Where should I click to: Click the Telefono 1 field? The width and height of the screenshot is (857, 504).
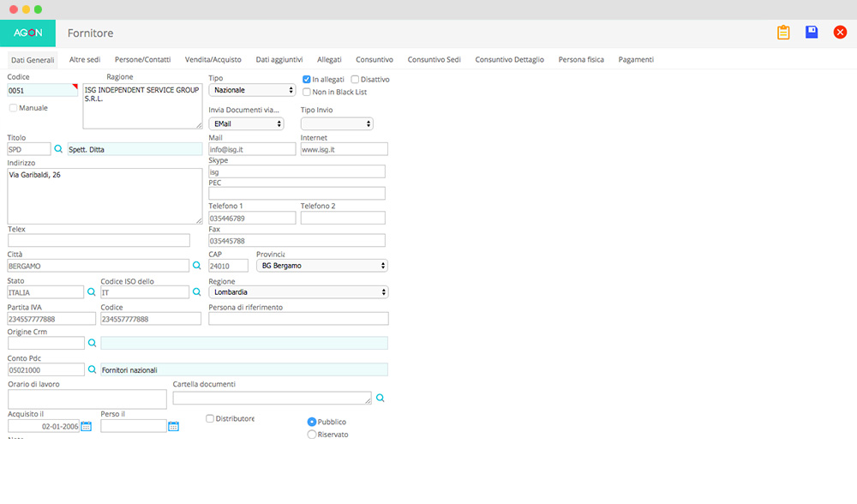point(252,218)
